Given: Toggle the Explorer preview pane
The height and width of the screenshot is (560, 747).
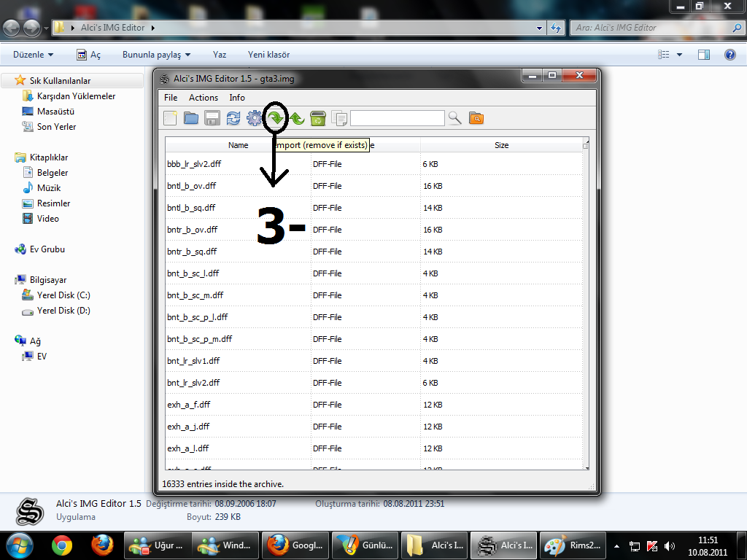Looking at the screenshot, I should (x=704, y=55).
